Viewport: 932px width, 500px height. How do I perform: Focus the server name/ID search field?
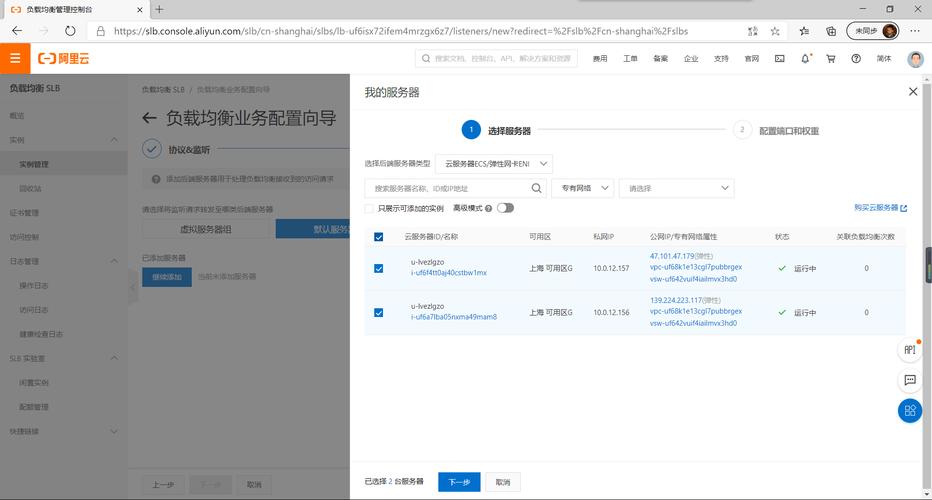(449, 188)
